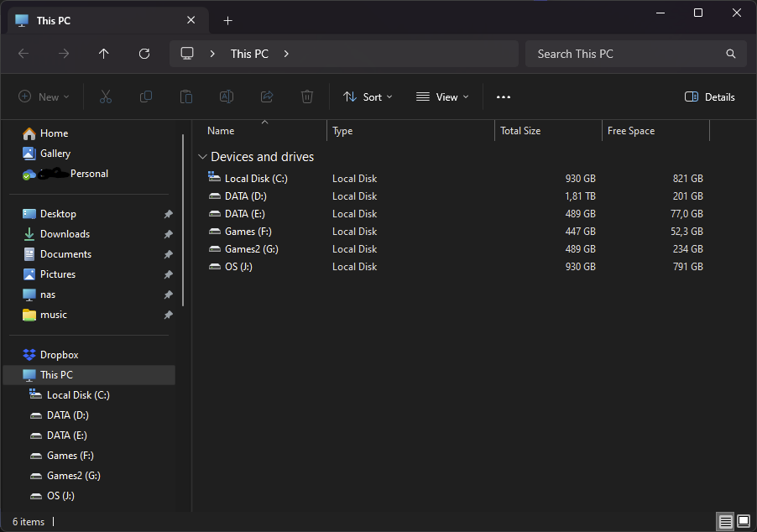The height and width of the screenshot is (532, 757).
Task: Navigate up one level with Up arrow
Action: (104, 54)
